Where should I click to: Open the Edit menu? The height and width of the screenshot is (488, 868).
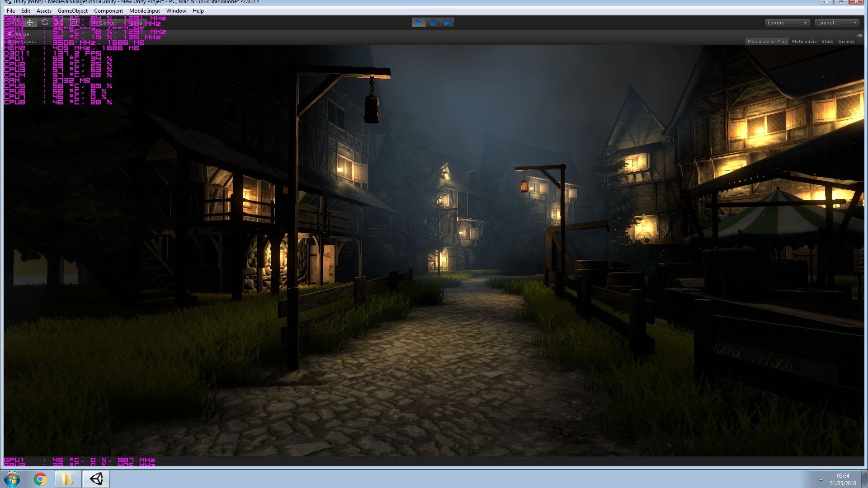pos(26,11)
